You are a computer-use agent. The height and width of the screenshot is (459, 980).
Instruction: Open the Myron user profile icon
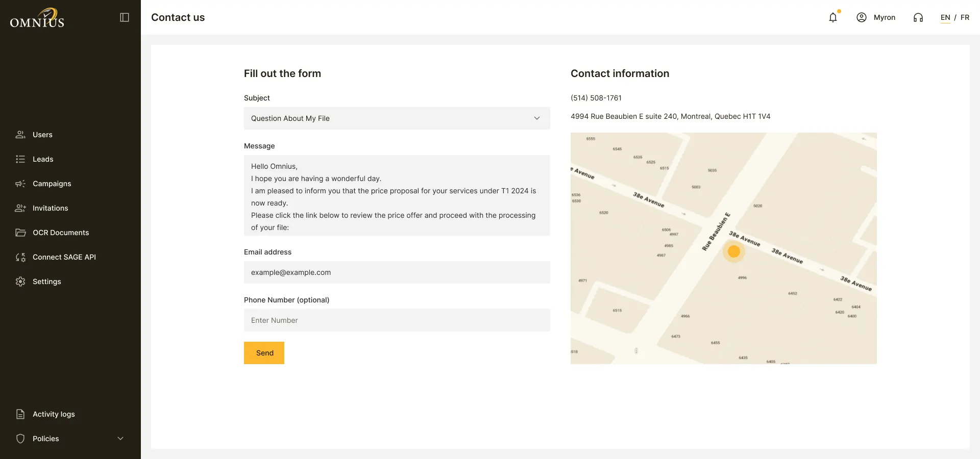pos(862,17)
